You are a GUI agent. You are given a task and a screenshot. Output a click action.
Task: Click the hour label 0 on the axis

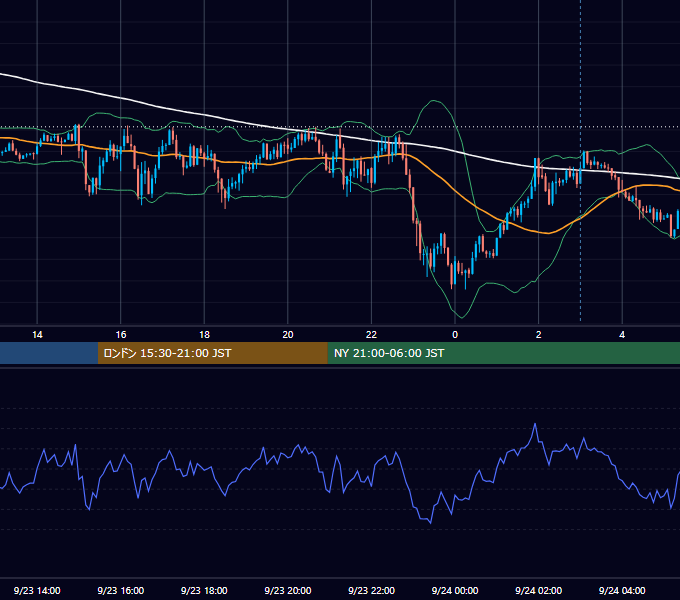click(455, 335)
